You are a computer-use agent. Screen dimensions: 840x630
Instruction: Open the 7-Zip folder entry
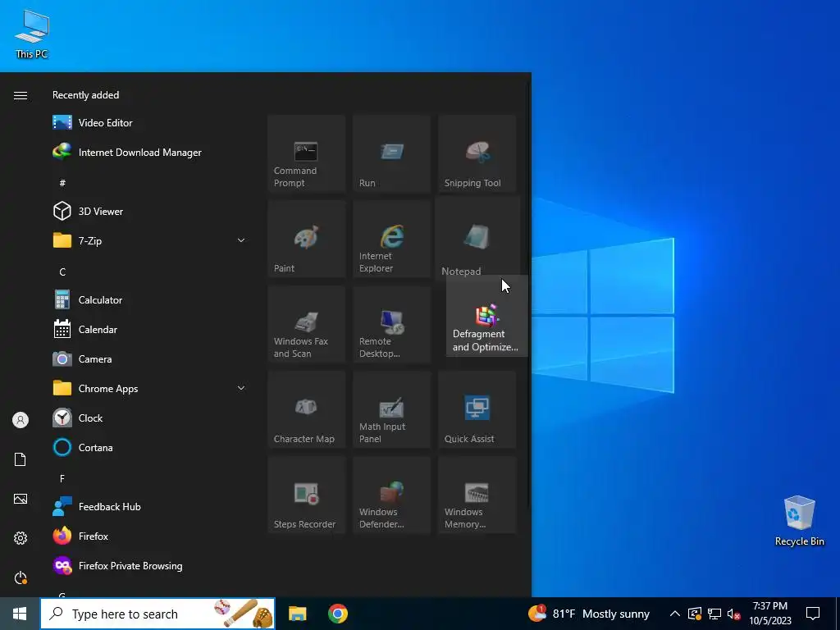pyautogui.click(x=150, y=240)
